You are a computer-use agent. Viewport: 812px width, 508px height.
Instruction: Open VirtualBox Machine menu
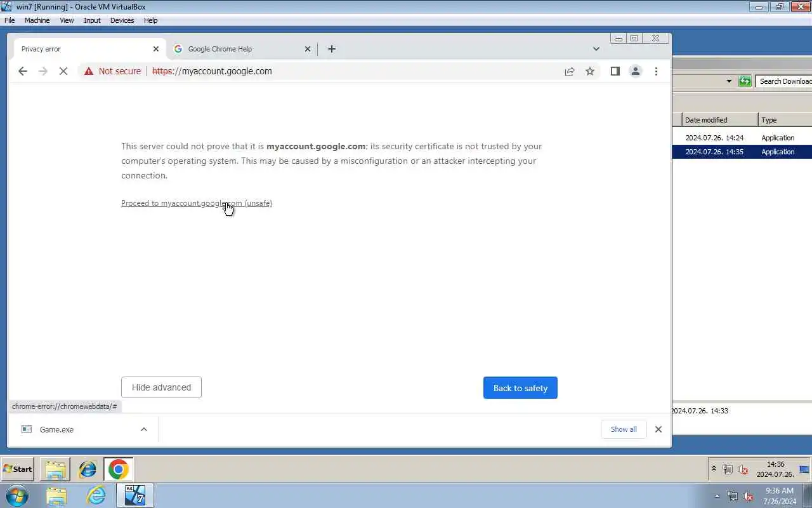tap(37, 20)
